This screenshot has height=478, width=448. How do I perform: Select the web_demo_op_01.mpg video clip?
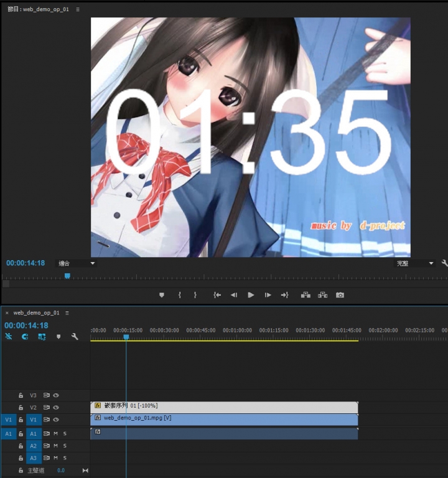coord(224,419)
